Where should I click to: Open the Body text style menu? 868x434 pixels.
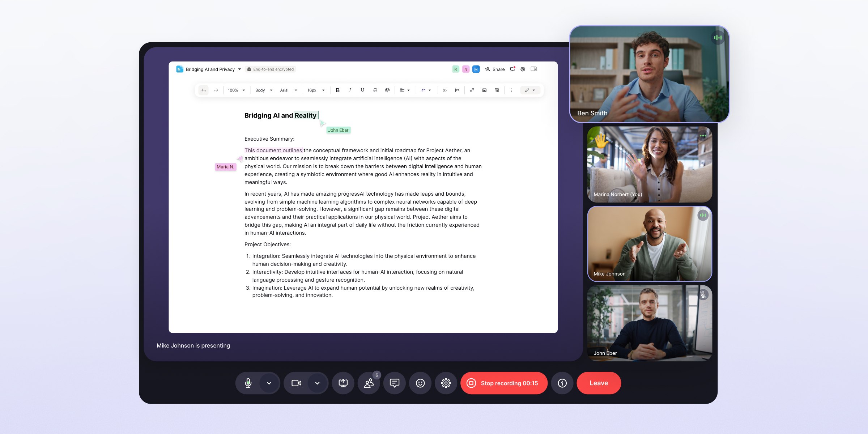[x=264, y=90]
